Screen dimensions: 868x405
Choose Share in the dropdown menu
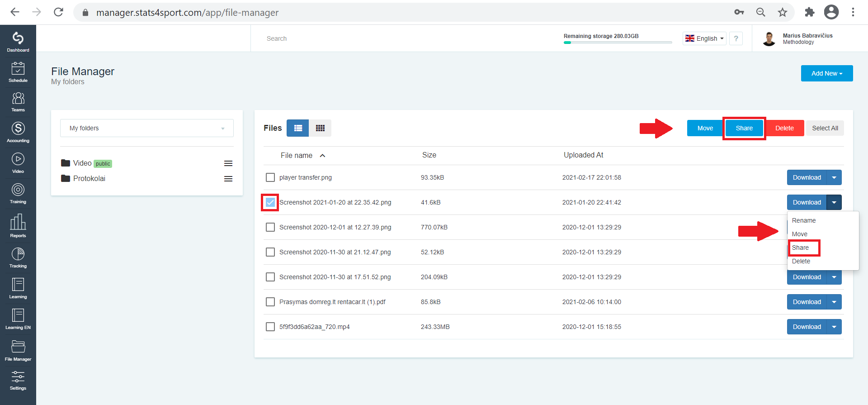coord(800,248)
